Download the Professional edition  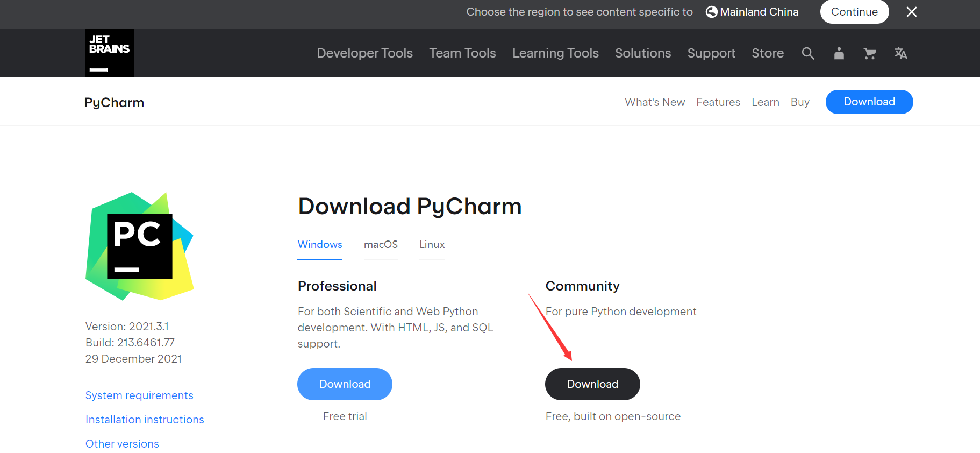click(345, 384)
